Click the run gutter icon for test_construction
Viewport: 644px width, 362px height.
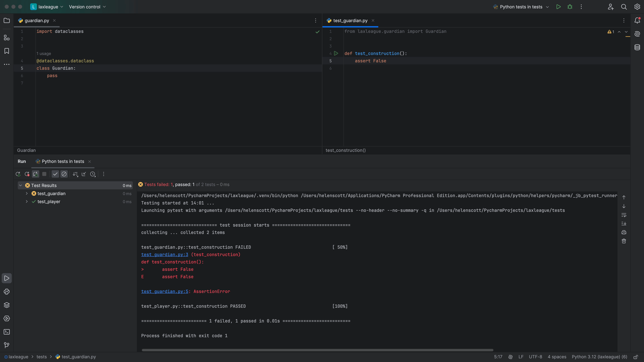pyautogui.click(x=336, y=53)
